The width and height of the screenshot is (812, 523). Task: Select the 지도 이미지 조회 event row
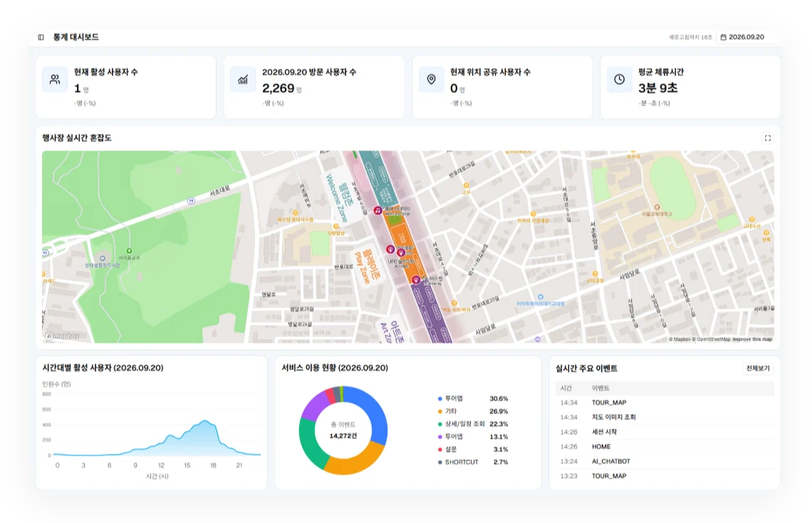665,417
